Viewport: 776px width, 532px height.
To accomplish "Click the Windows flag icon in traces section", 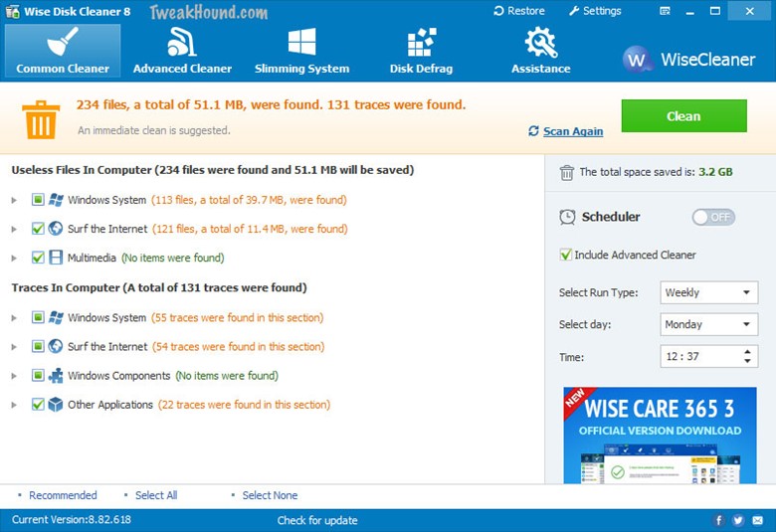I will pos(56,318).
